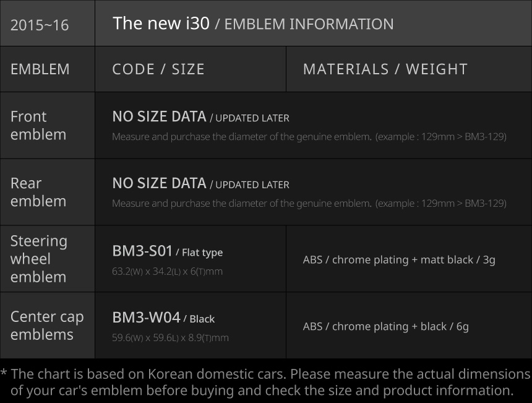Click NO SIZE DATA in Front emblem row
The width and height of the screenshot is (532, 403).
click(x=159, y=116)
